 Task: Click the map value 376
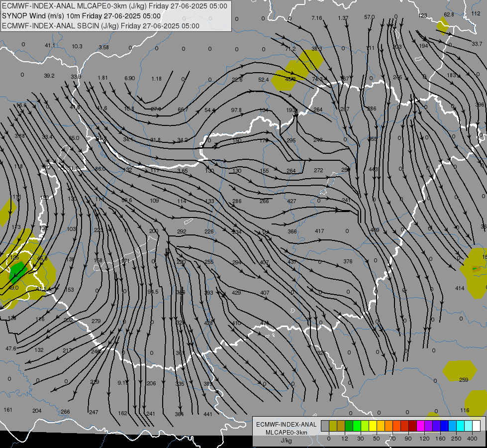pos(348,261)
